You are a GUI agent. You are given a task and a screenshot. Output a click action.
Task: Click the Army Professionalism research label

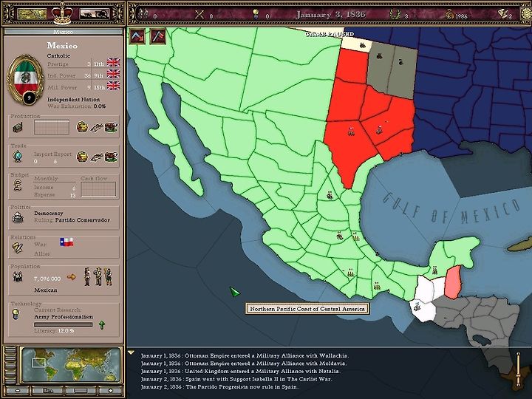(x=64, y=316)
